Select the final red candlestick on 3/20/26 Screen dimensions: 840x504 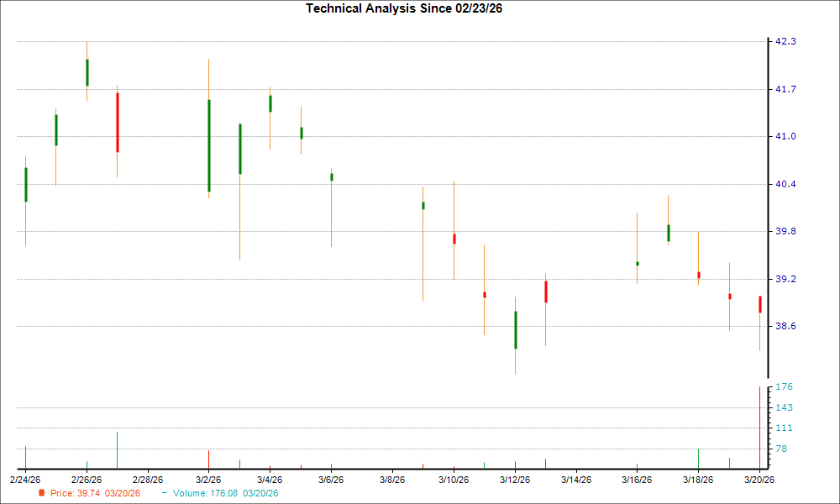760,302
